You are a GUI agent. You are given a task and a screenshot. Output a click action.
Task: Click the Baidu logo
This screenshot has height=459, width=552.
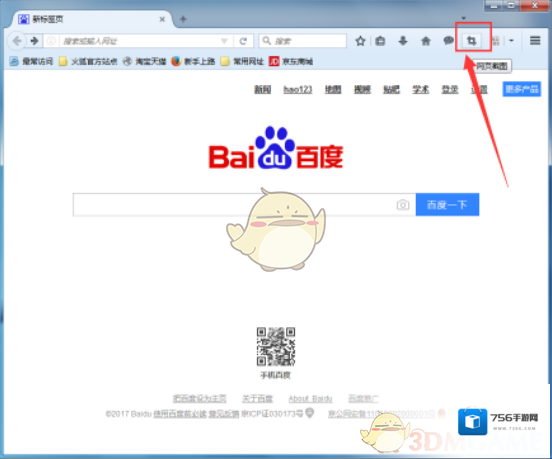point(276,148)
